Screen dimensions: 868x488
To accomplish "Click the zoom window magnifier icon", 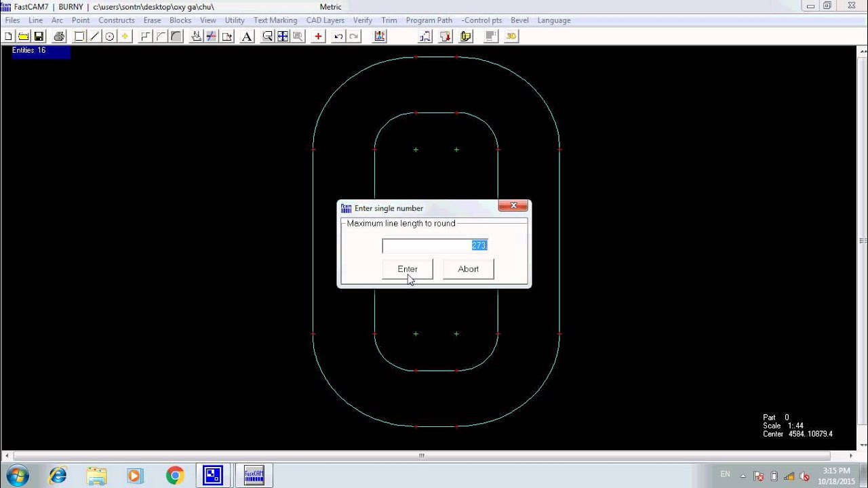I will (268, 37).
